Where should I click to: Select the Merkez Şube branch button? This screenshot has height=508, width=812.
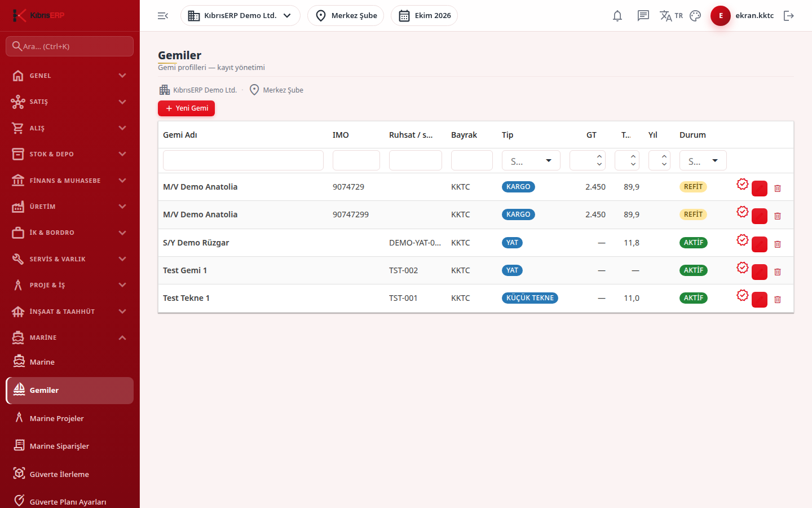346,16
